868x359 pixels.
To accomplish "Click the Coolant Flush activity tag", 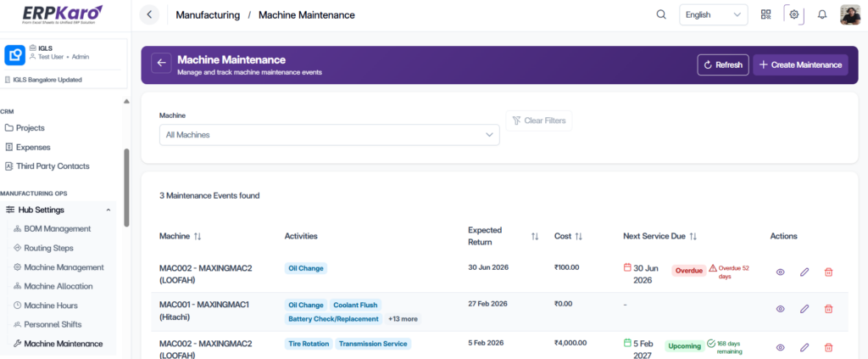I will coord(355,305).
